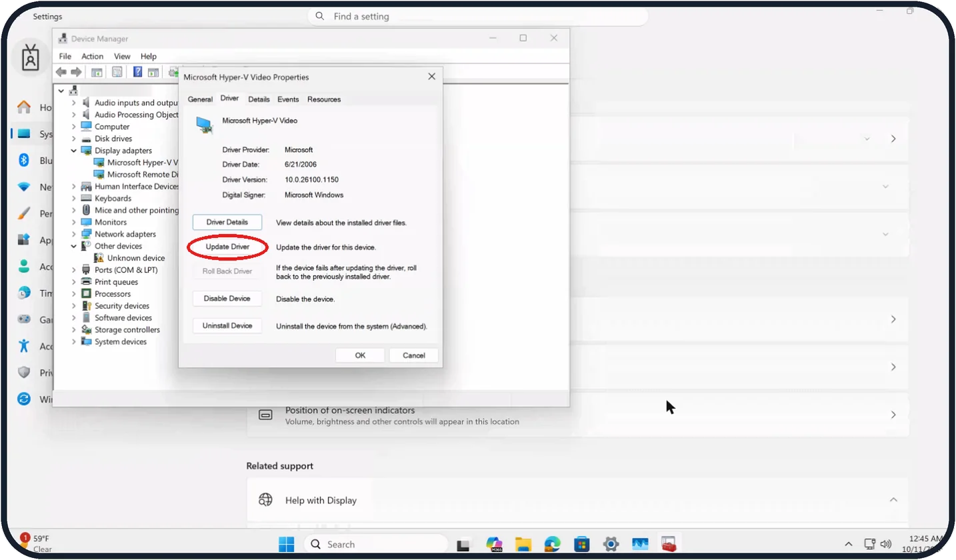The image size is (956, 560).
Task: Click the Show/Hide Action Pane toolbar icon
Action: pos(153,72)
